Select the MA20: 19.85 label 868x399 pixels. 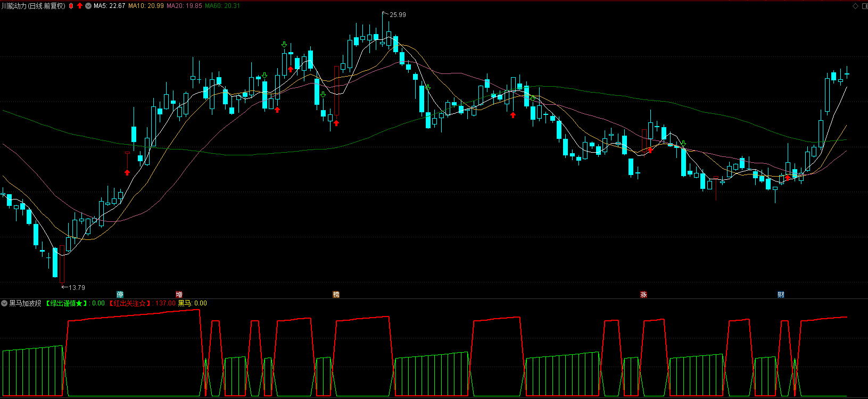(184, 6)
